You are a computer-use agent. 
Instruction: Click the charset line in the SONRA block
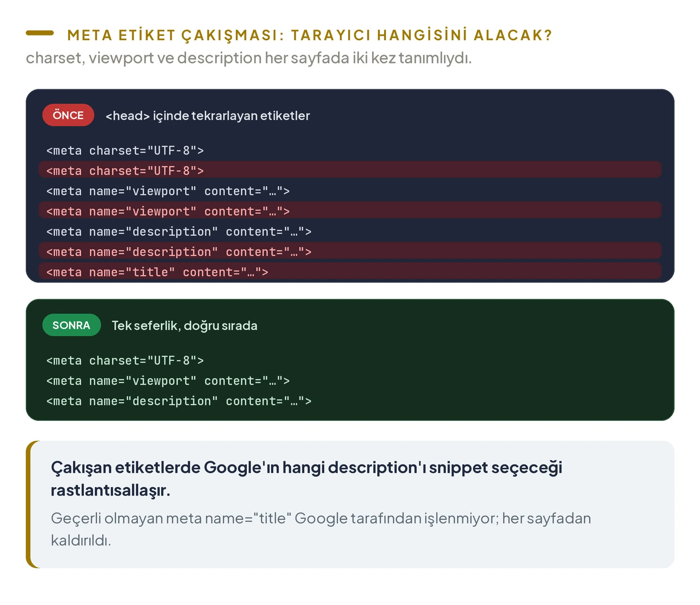coord(125,361)
